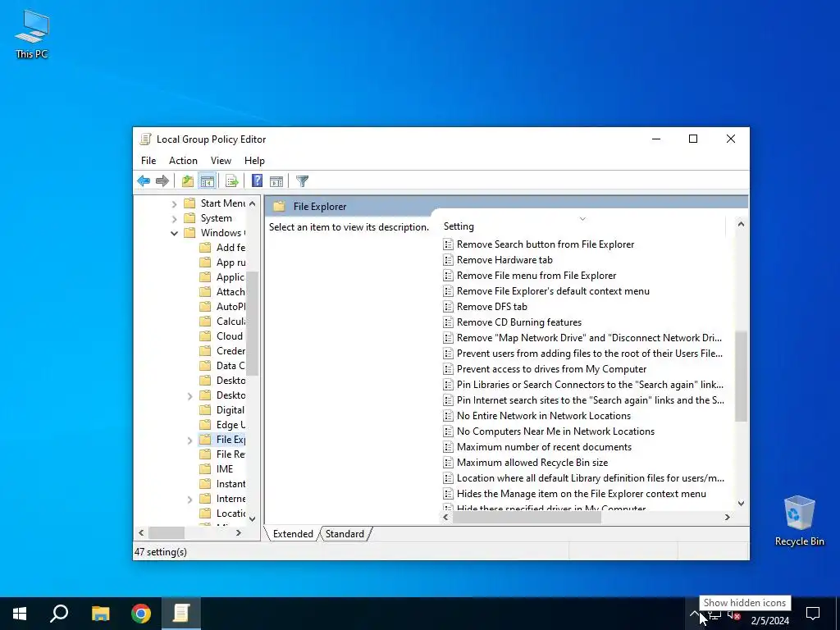Click the IME folder icon in tree
The height and width of the screenshot is (630, 840).
pos(205,468)
